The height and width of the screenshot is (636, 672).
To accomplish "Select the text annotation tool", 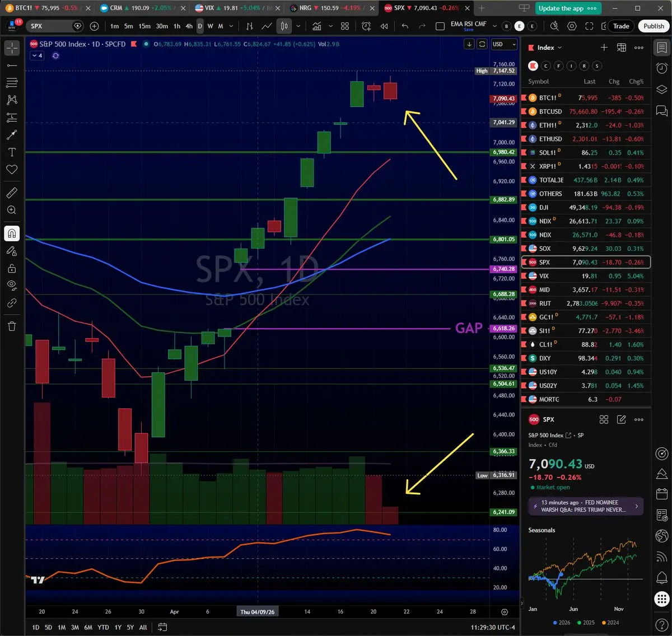I will tap(12, 152).
